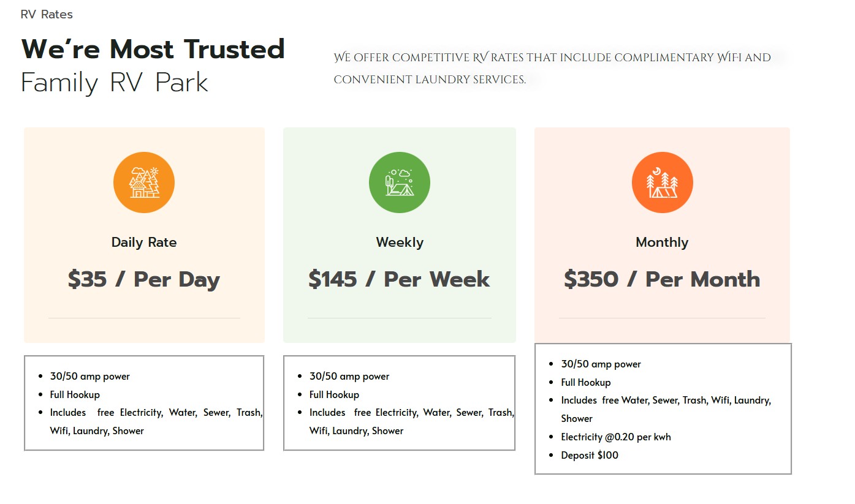The height and width of the screenshot is (504, 855).
Task: Click 30/50 amp power in weekly features list
Action: pyautogui.click(x=349, y=376)
